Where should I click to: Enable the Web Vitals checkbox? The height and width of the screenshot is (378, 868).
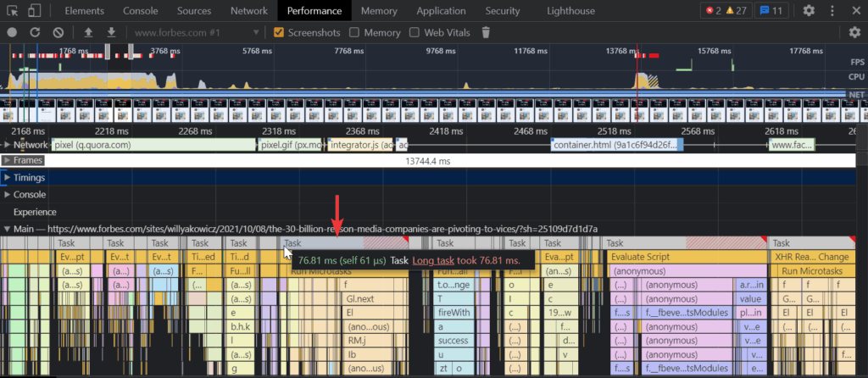[414, 33]
